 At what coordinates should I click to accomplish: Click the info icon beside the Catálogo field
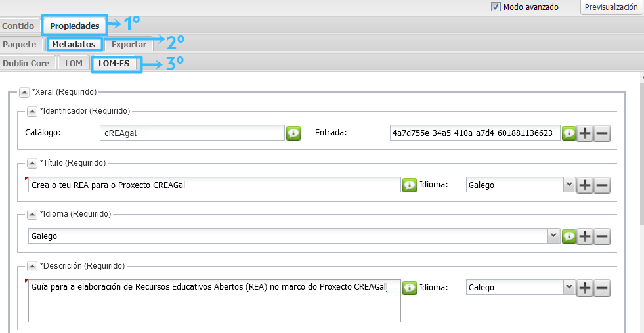pos(293,133)
